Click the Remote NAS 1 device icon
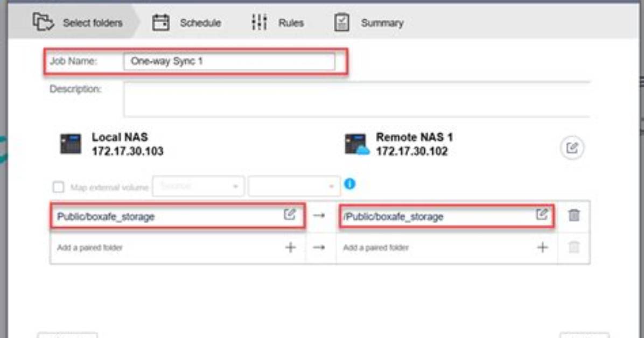This screenshot has height=338, width=644. click(356, 144)
